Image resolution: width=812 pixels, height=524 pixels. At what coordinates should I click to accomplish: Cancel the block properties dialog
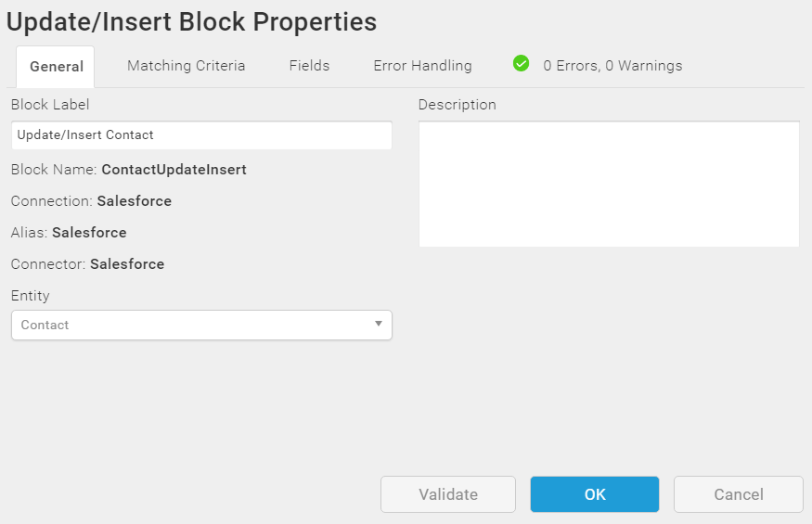[x=739, y=494]
